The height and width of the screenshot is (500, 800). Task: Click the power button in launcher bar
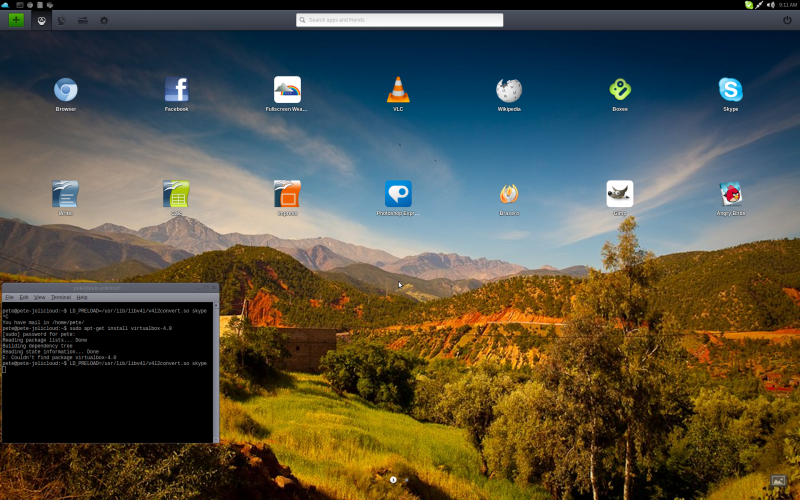[x=787, y=20]
